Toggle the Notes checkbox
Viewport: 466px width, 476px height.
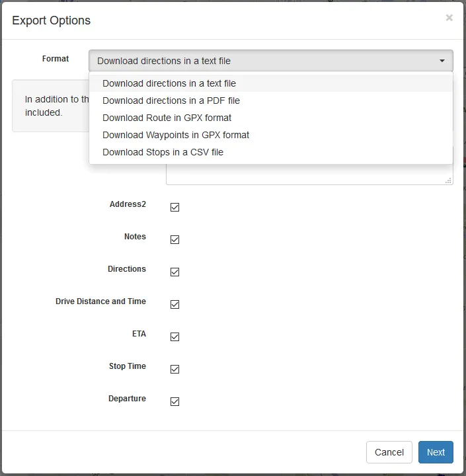175,239
